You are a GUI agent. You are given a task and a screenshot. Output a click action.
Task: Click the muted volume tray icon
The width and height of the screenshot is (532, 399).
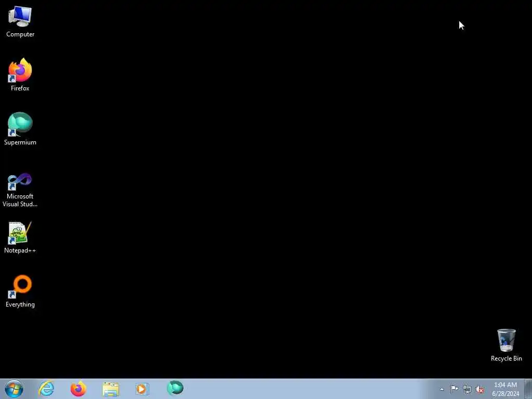click(480, 389)
